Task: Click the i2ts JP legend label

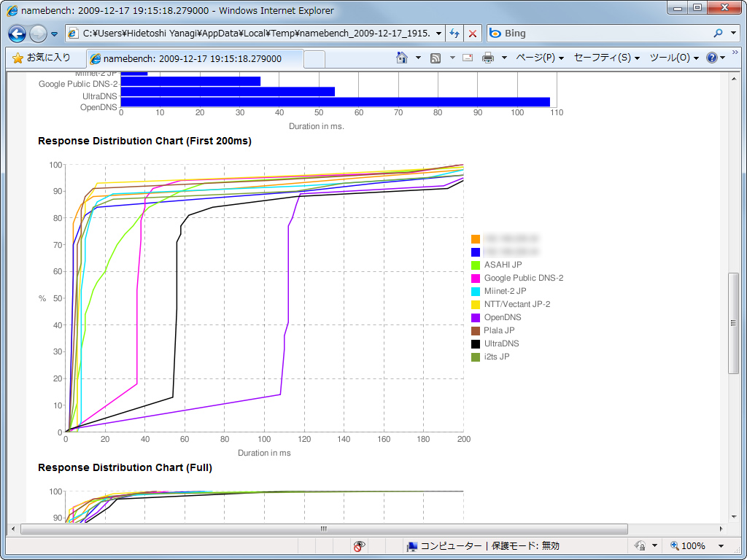Action: 497,356
